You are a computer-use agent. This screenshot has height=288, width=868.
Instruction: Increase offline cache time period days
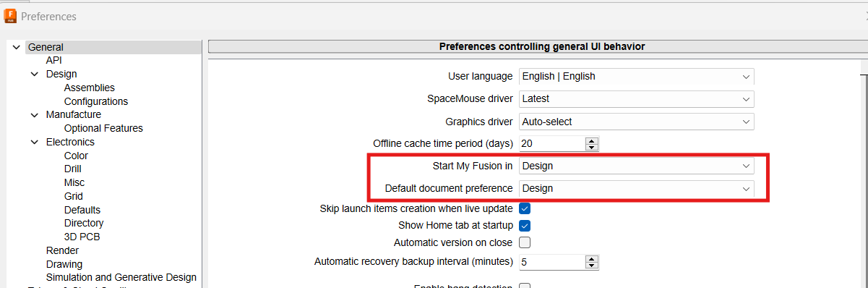[592, 140]
